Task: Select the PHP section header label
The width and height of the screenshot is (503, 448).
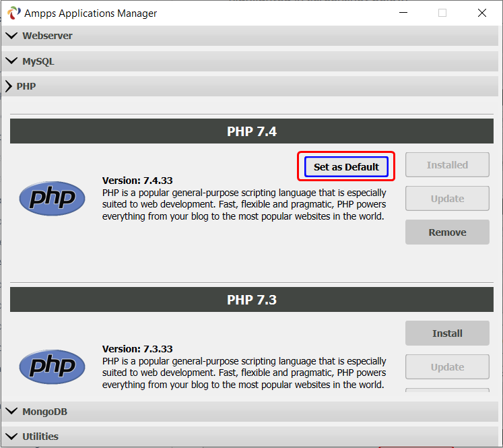Action: [x=26, y=86]
